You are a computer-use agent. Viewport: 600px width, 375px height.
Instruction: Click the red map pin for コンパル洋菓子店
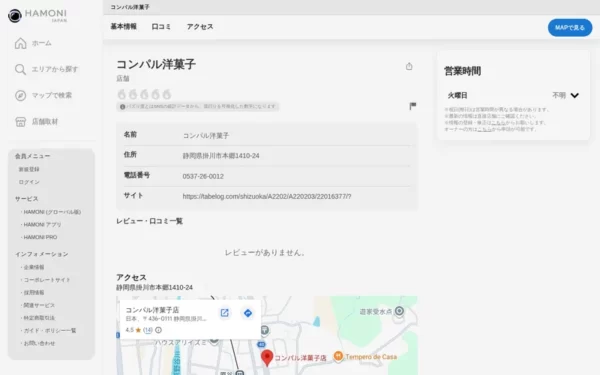pyautogui.click(x=267, y=357)
